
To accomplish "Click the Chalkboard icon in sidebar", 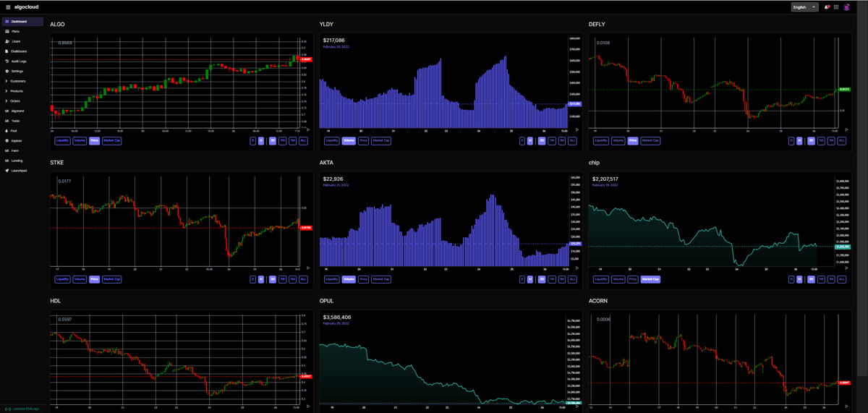I will click(7, 51).
